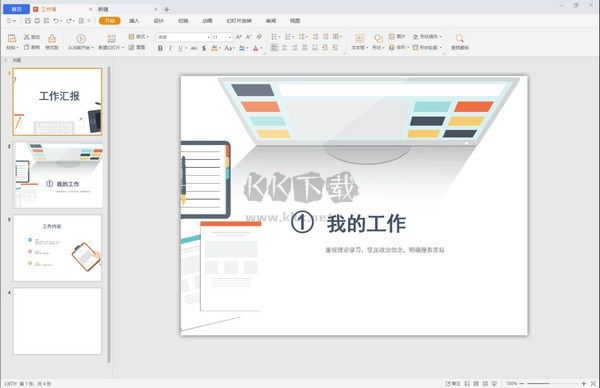
Task: Click the Redo arrow icon
Action: point(69,21)
